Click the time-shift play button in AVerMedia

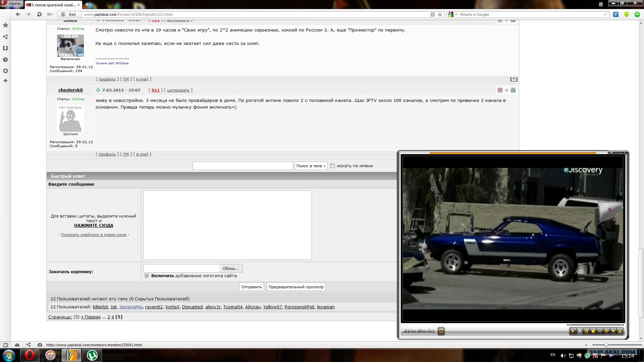586,331
